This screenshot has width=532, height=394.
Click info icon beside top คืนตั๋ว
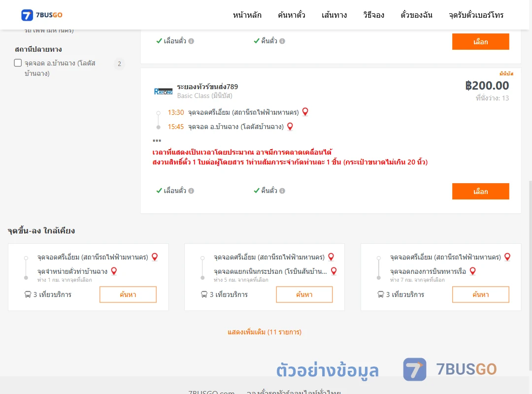(282, 41)
